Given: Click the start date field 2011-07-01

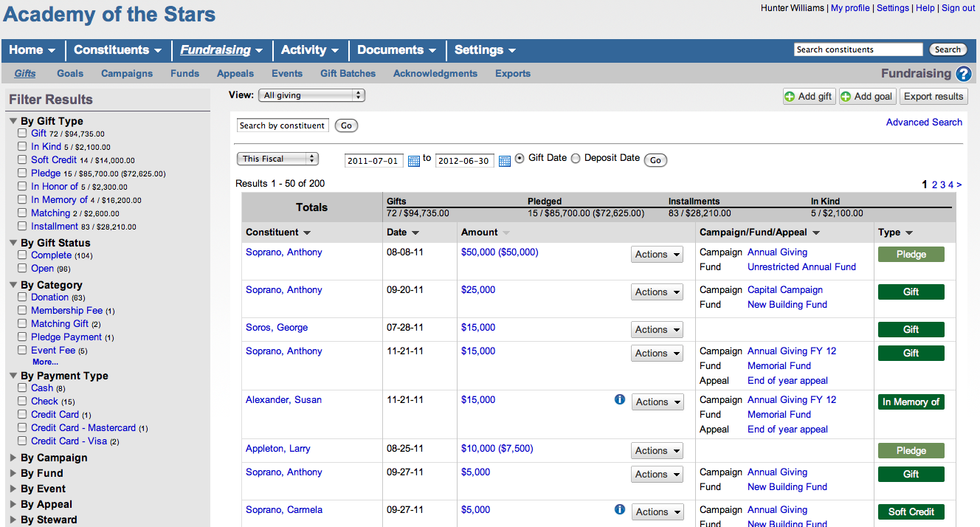Looking at the screenshot, I should [x=374, y=161].
